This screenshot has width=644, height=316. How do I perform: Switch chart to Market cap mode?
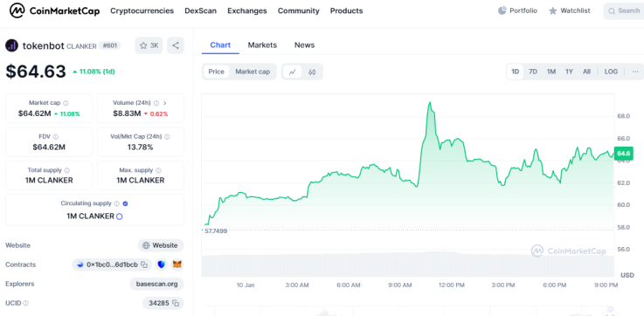[253, 72]
